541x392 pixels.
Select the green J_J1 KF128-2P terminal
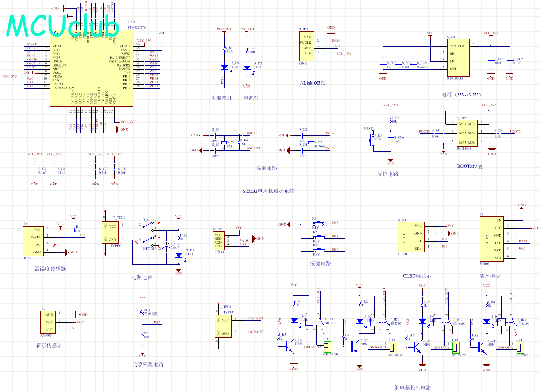coord(327,347)
